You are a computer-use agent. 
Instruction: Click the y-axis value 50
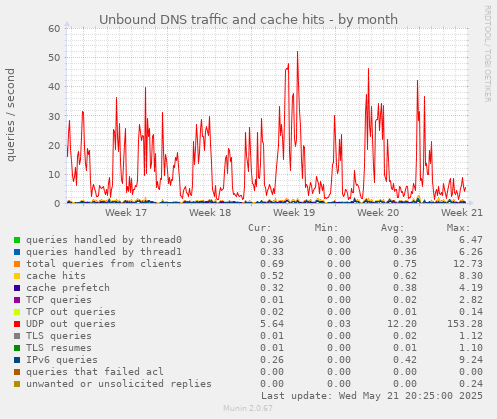(x=54, y=57)
